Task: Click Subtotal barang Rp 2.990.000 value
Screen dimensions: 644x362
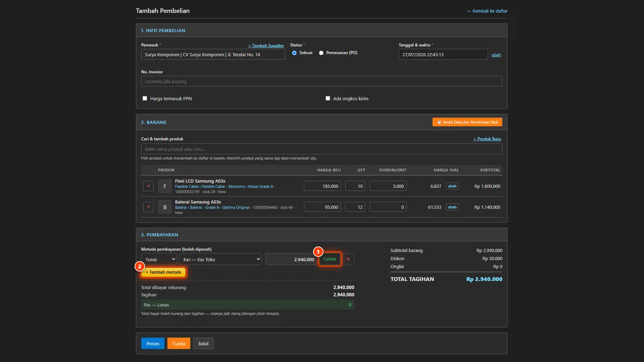Action: 489,250
